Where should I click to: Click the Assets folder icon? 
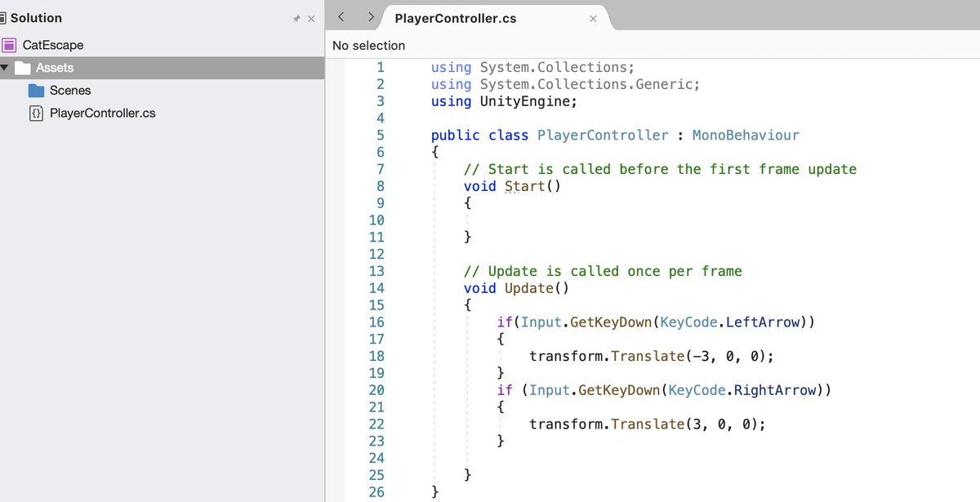[23, 68]
